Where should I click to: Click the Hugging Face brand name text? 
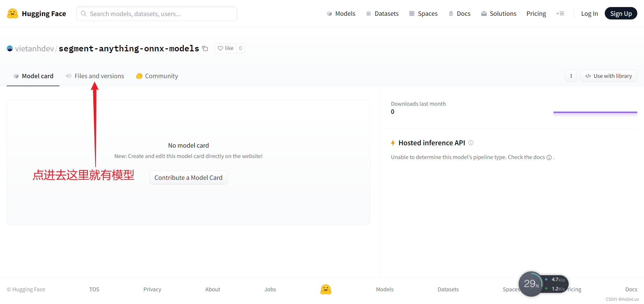44,14
